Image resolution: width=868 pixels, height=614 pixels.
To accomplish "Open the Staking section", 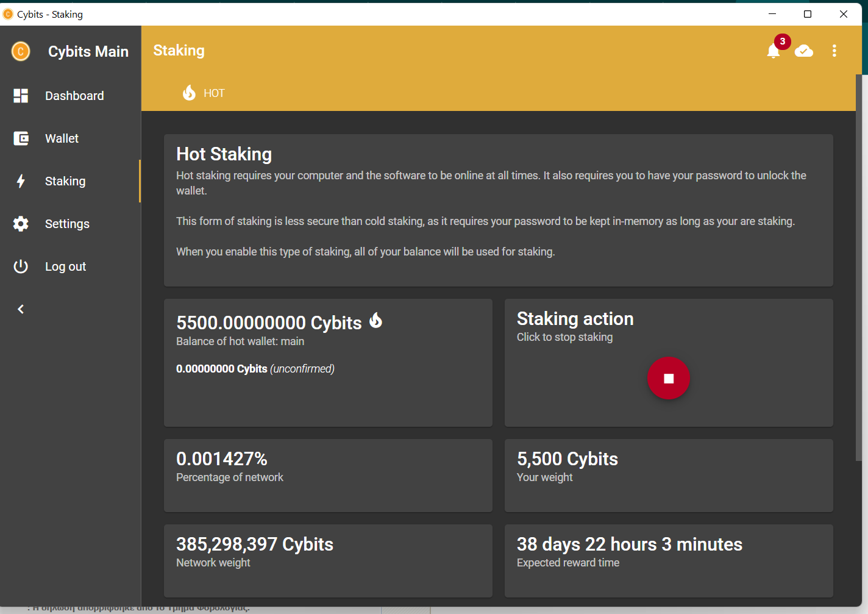I will pyautogui.click(x=65, y=180).
